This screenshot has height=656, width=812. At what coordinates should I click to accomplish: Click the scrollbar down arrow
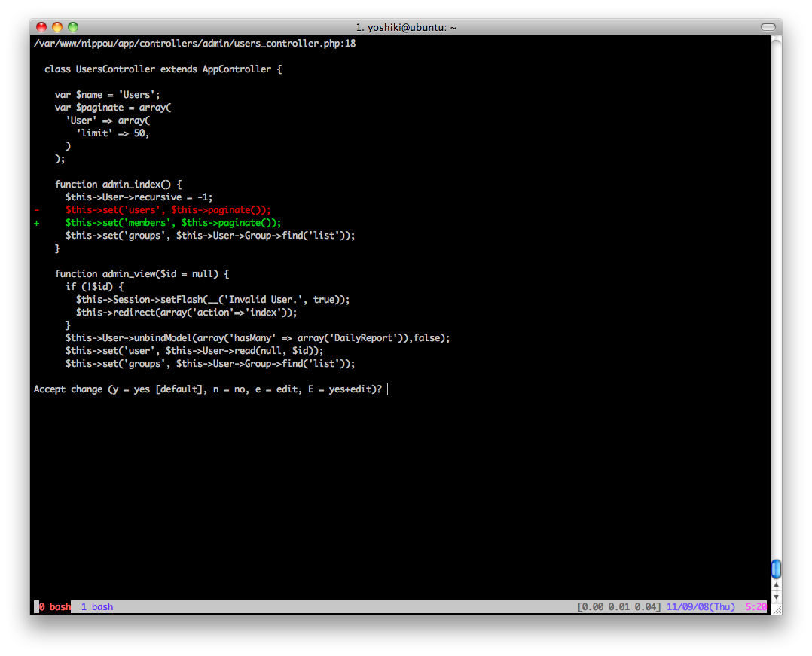click(776, 596)
